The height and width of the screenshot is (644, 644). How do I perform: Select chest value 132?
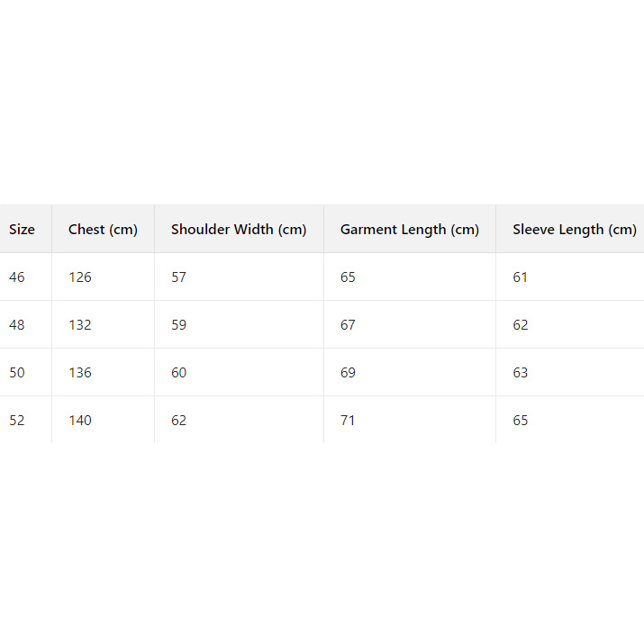click(80, 325)
